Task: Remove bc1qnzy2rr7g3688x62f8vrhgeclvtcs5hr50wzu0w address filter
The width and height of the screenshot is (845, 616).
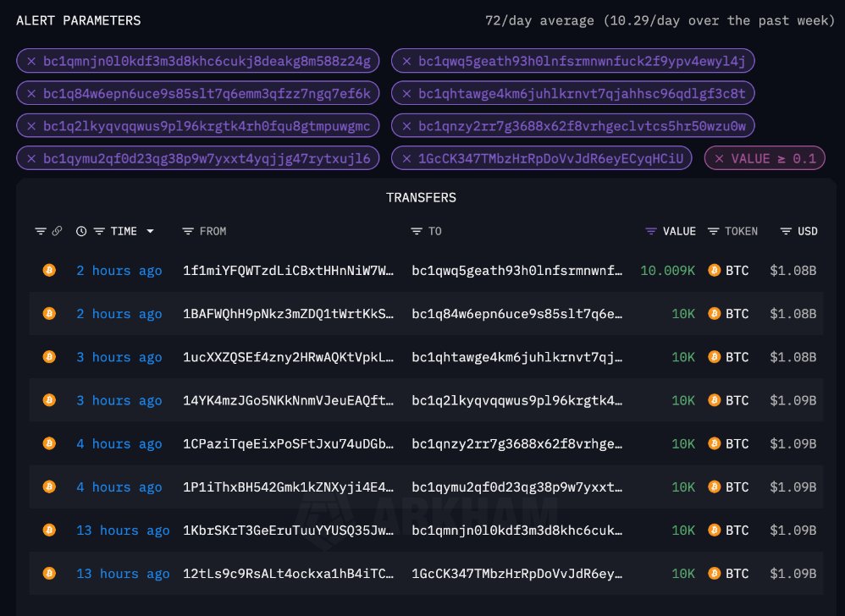Action: [x=407, y=126]
